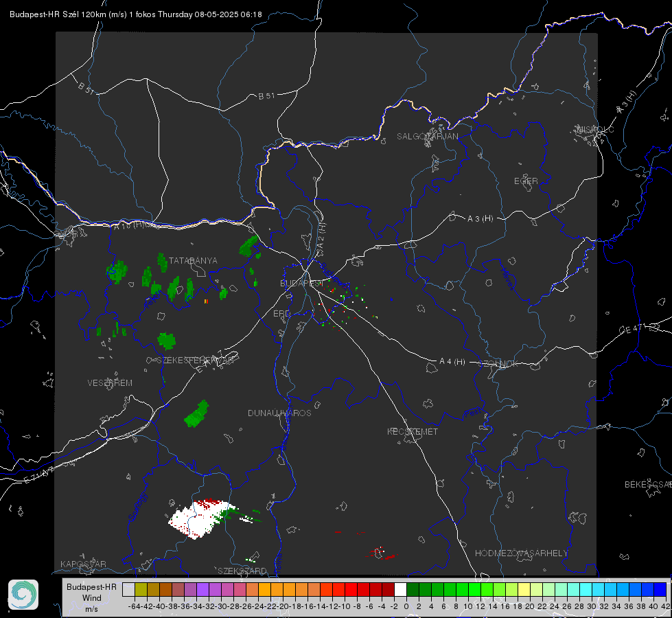Pick the white zero-velocity legend swatch
Screen dimensions: 672x618
click(400, 589)
